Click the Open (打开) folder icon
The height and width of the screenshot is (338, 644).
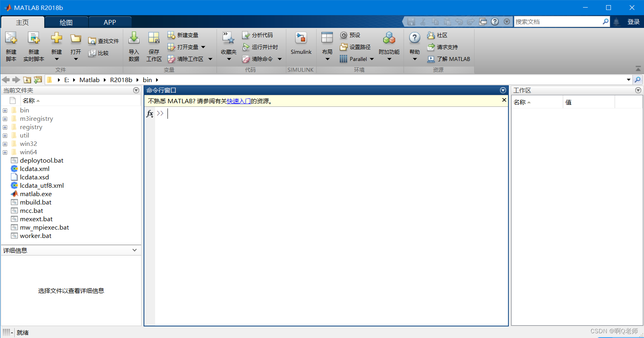click(x=76, y=39)
